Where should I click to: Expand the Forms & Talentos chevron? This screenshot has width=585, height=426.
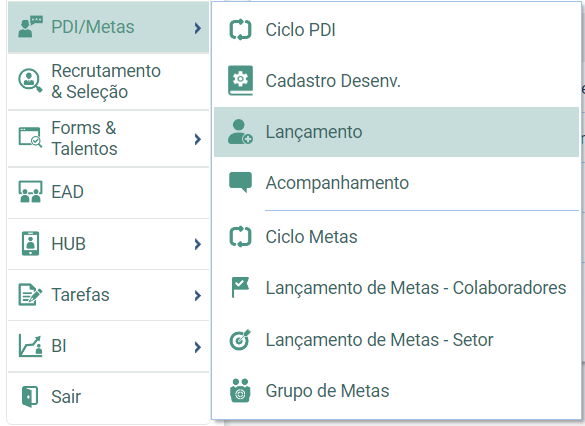(198, 139)
